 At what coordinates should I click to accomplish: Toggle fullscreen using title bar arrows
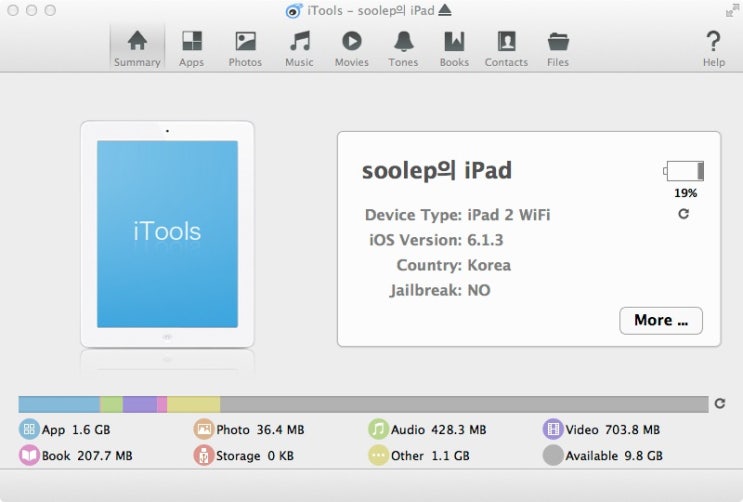tap(732, 10)
